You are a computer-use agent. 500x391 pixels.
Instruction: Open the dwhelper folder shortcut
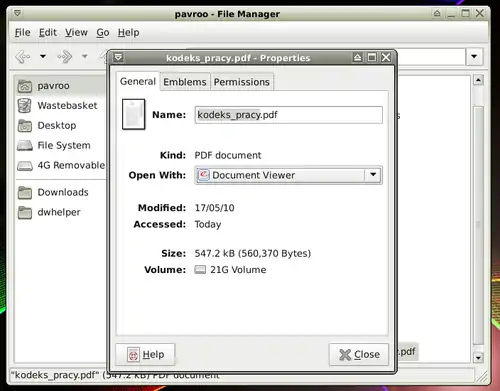tap(60, 212)
